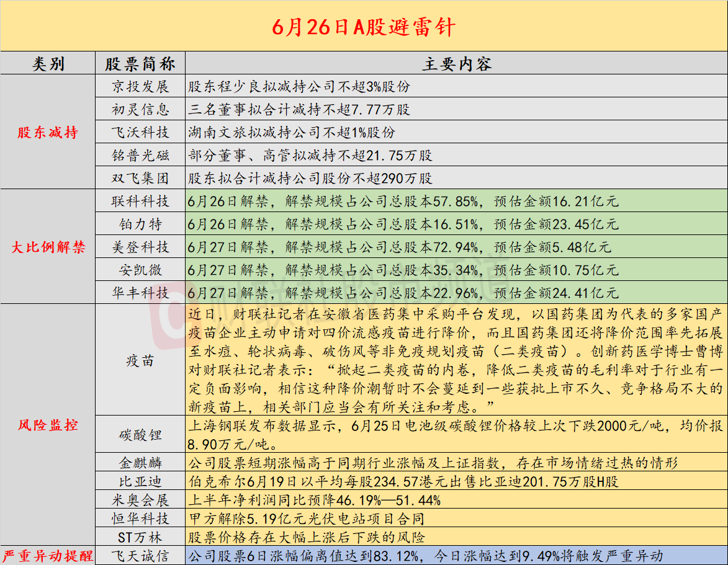Select the 大比例解禁 category cell
The image size is (728, 565).
[x=48, y=247]
